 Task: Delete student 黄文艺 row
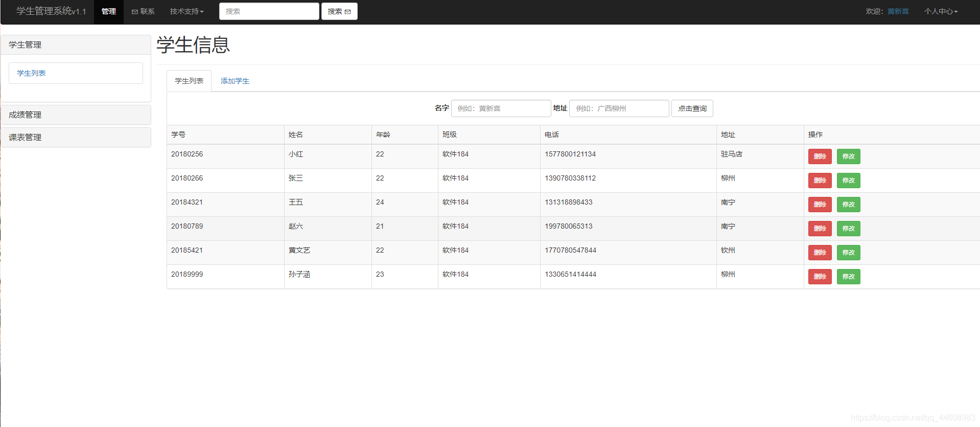(x=820, y=253)
